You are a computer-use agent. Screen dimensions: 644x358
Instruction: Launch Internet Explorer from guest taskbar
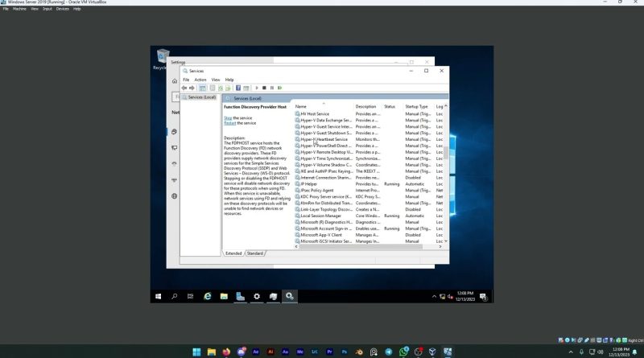tap(208, 296)
